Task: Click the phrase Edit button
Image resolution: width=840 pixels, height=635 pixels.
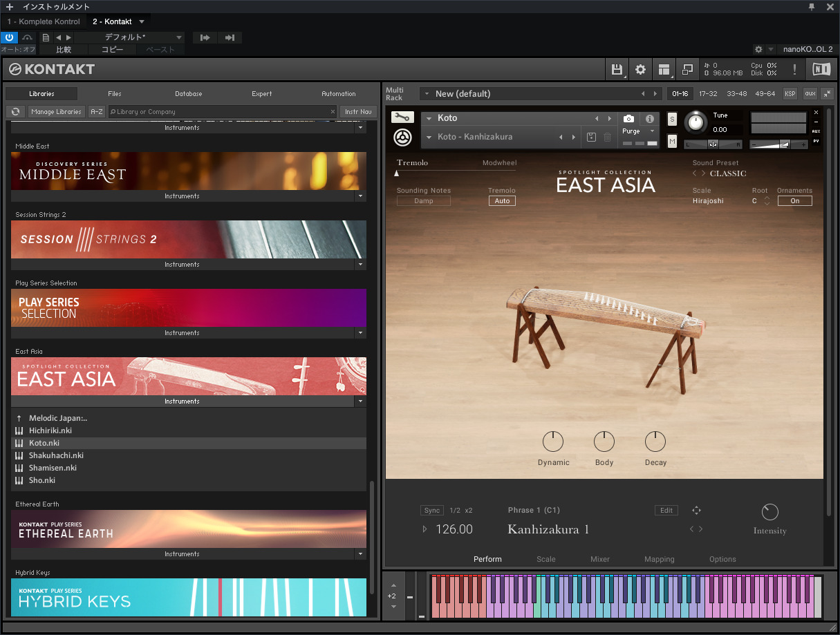Action: coord(666,511)
